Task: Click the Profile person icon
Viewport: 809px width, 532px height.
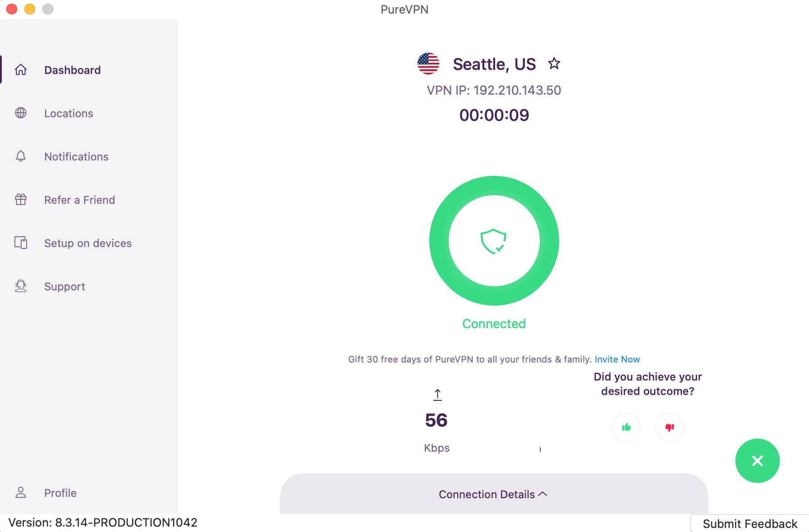Action: click(21, 493)
